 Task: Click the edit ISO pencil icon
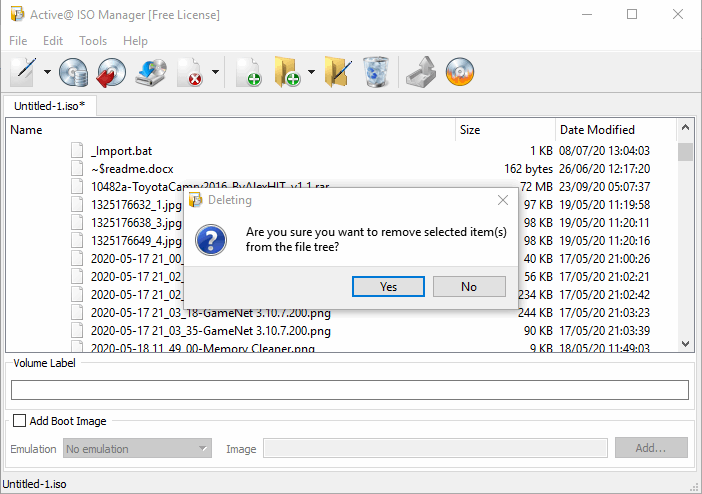click(23, 72)
